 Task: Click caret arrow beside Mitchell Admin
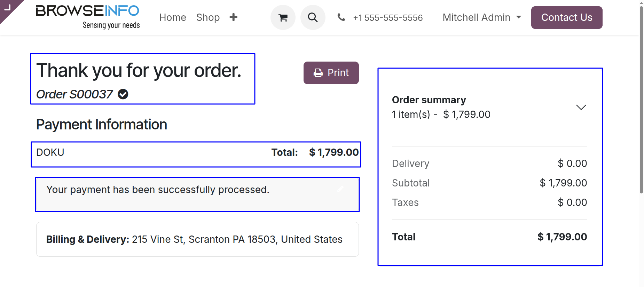(519, 17)
